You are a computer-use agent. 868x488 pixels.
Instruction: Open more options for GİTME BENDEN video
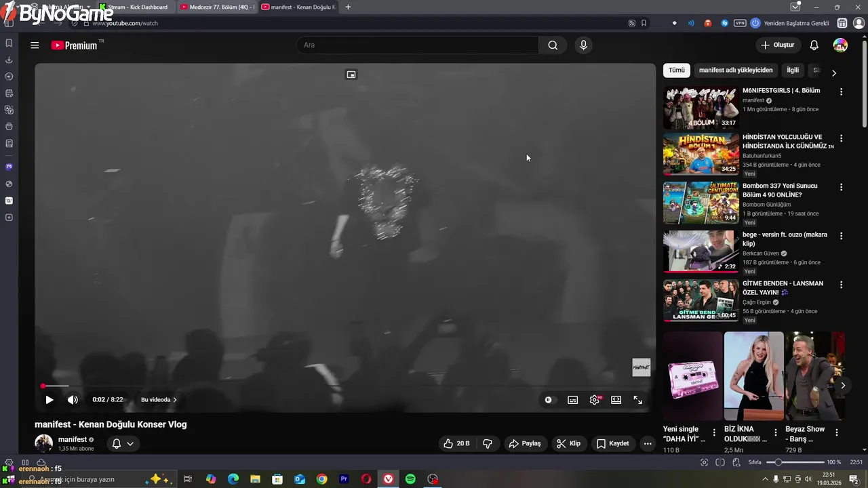click(x=841, y=285)
